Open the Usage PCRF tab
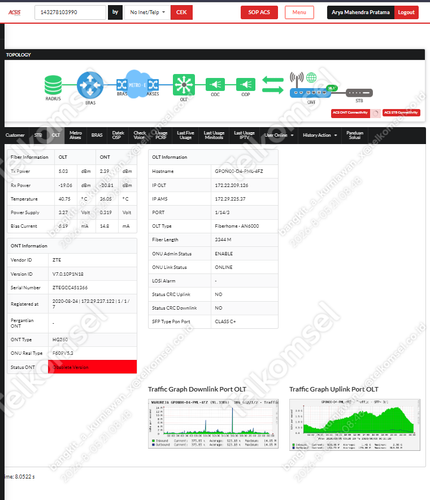 [161, 135]
